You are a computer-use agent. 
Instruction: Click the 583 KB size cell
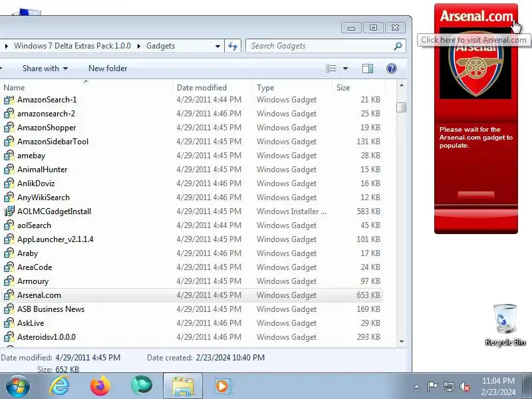368,211
